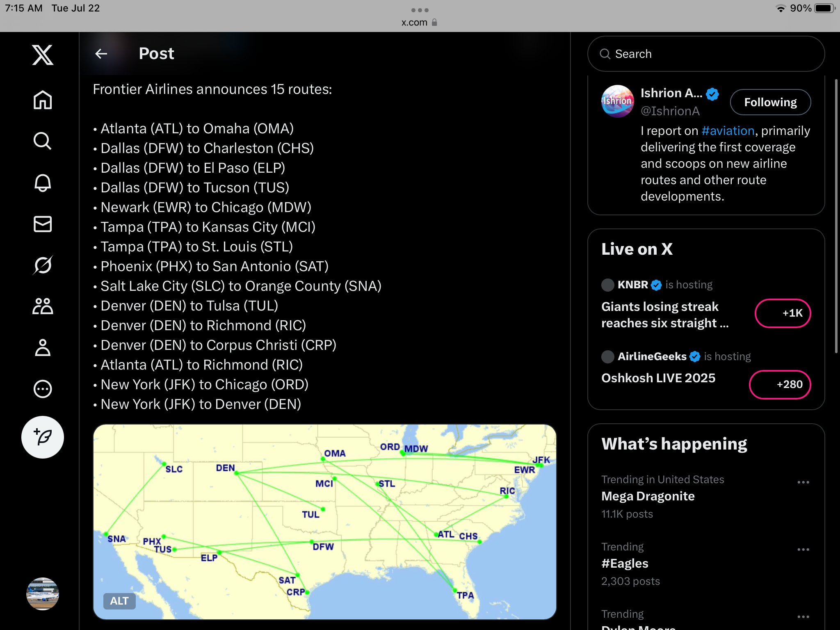This screenshot has height=630, width=840.
Task: Open KNBR host name
Action: click(633, 285)
